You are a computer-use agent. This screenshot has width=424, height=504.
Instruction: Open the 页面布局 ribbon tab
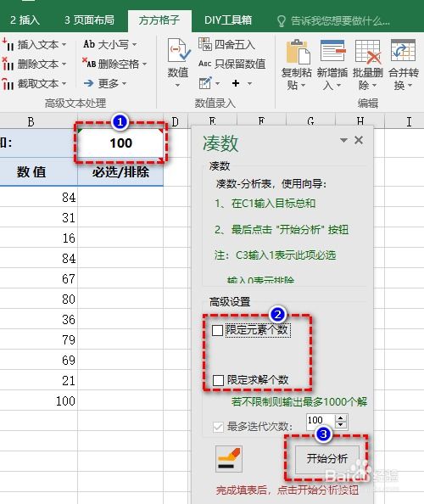[89, 20]
